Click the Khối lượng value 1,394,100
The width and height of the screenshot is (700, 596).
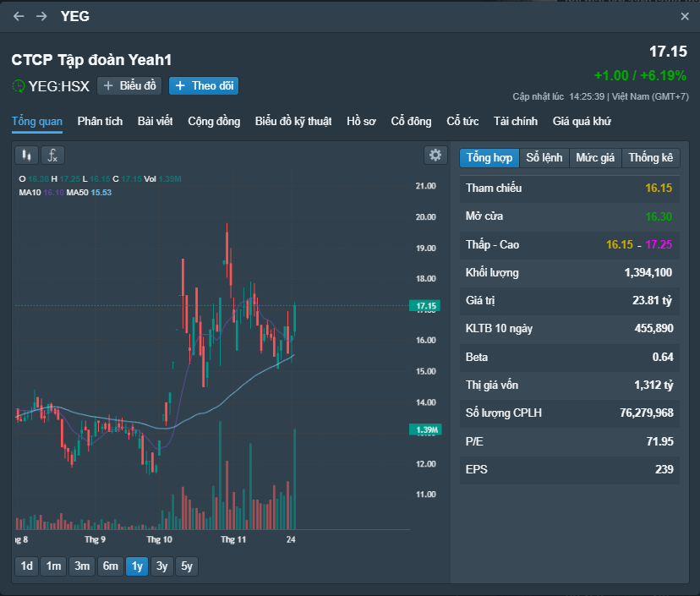648,273
